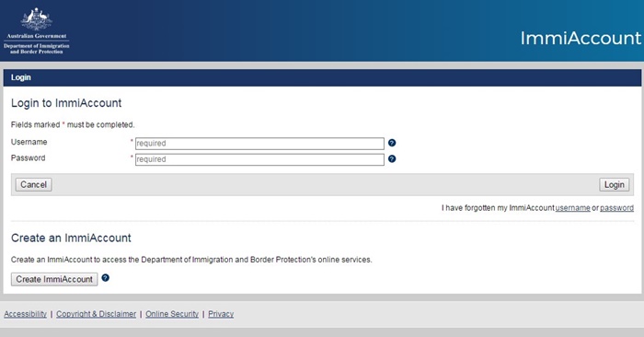
Task: Focus the Username input field
Action: coord(259,144)
